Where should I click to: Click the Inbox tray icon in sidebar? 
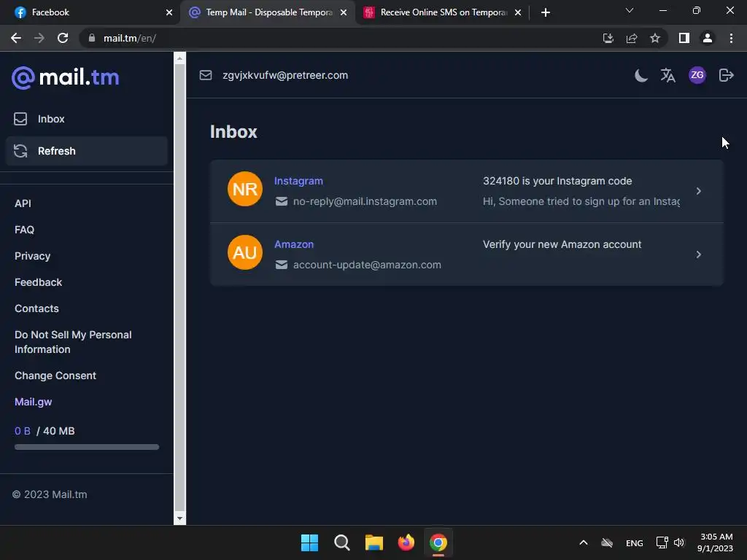20,119
